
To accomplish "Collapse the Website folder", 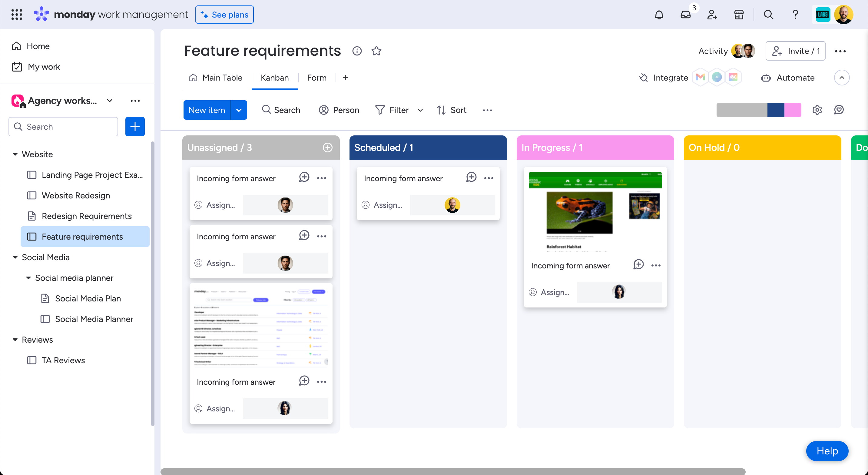I will pos(15,154).
